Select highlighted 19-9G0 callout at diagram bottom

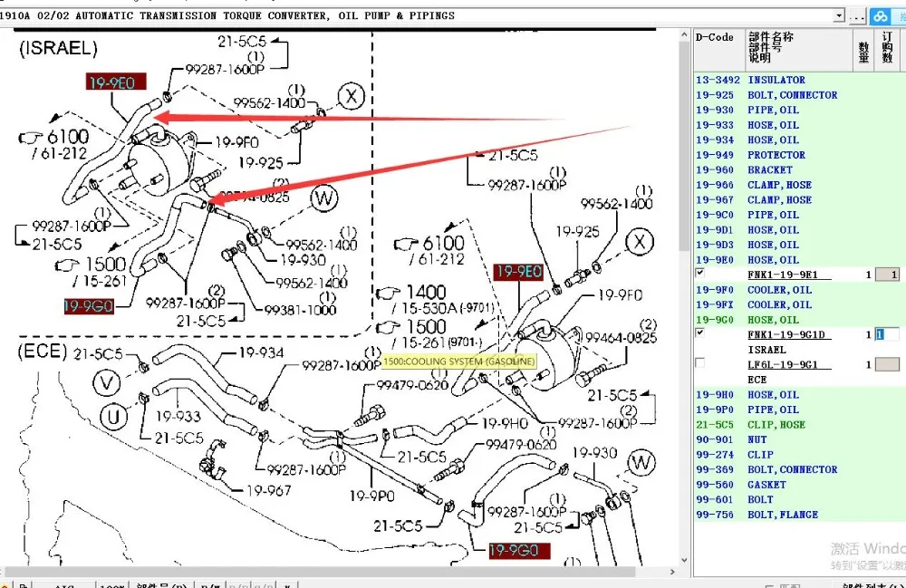pyautogui.click(x=519, y=551)
